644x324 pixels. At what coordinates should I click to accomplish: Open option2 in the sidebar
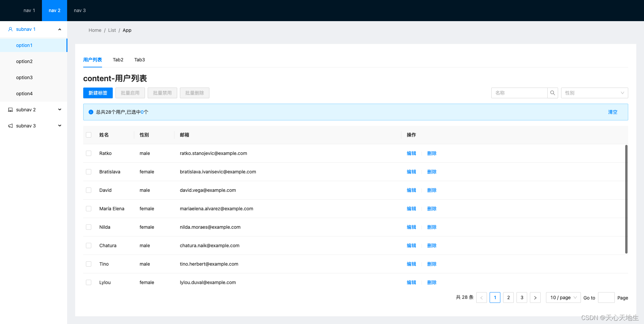coord(34,61)
